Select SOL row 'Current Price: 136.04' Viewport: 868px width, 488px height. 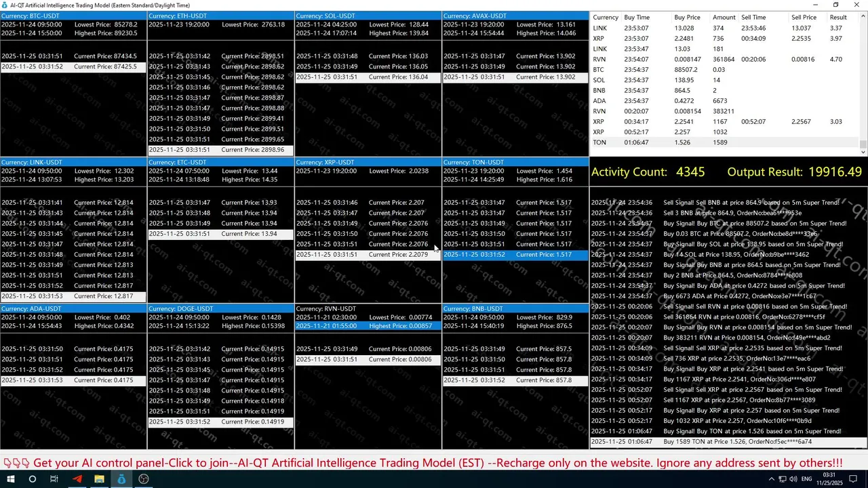(x=368, y=77)
